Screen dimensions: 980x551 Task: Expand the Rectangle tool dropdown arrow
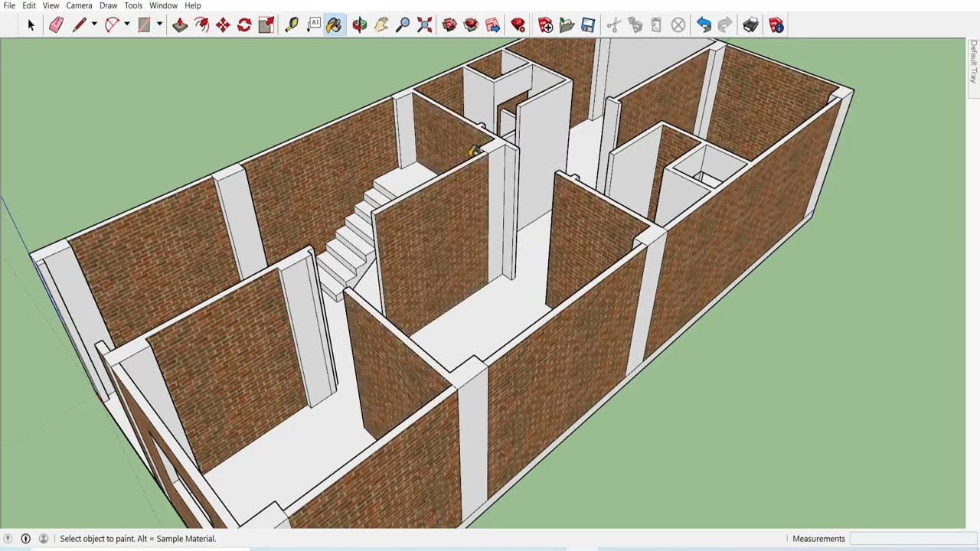[159, 24]
